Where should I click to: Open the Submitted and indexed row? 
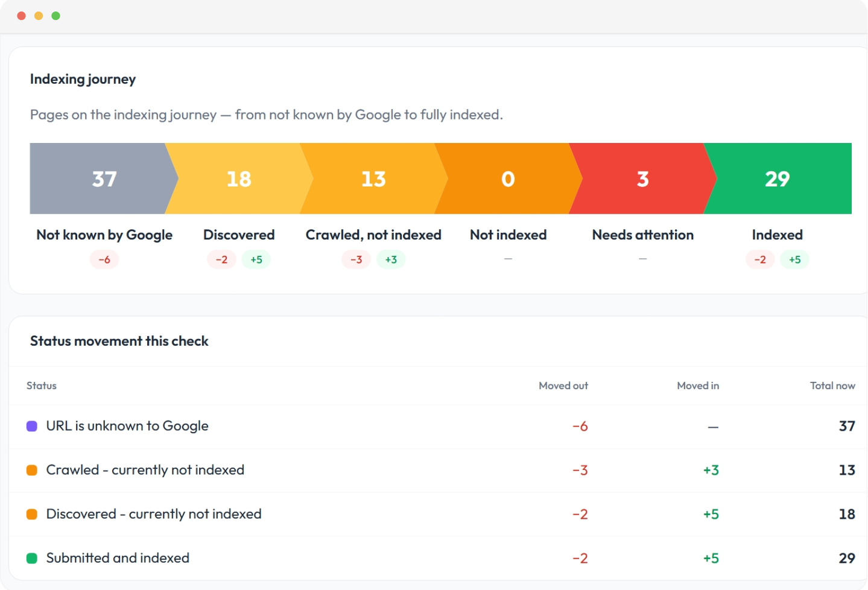(439, 559)
